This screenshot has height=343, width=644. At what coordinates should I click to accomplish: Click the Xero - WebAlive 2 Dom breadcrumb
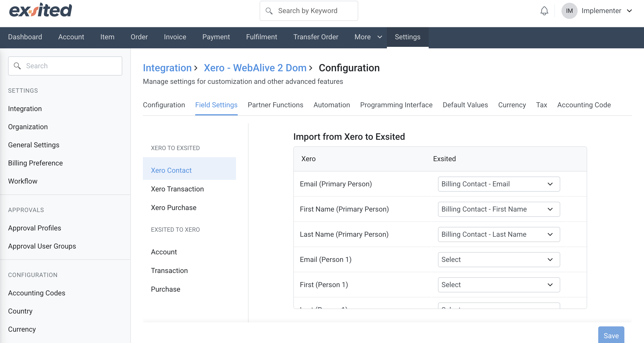pos(255,68)
